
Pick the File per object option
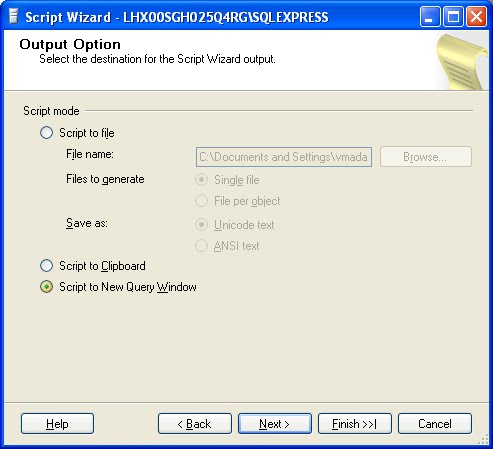click(x=201, y=201)
